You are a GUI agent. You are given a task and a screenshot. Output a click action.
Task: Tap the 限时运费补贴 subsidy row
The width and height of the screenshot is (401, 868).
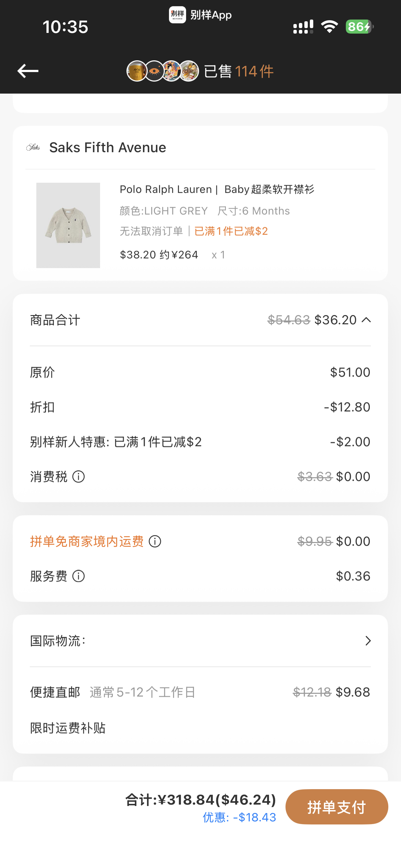click(x=68, y=728)
